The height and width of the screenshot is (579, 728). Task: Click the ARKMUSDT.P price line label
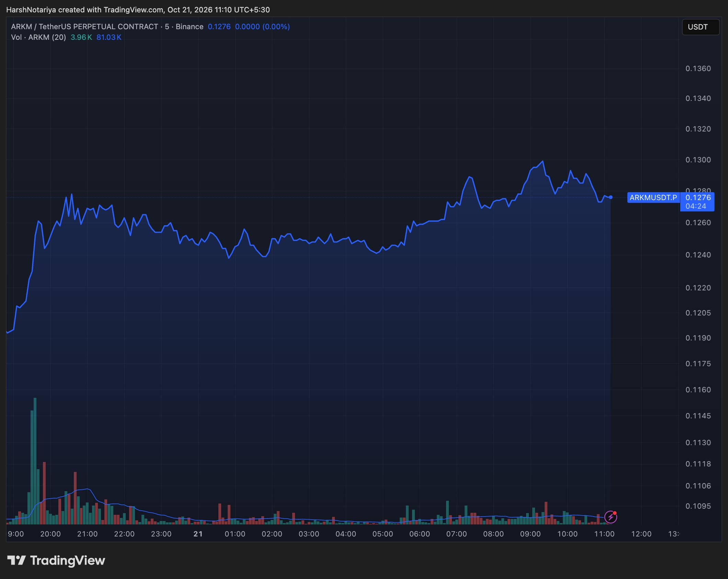click(653, 197)
